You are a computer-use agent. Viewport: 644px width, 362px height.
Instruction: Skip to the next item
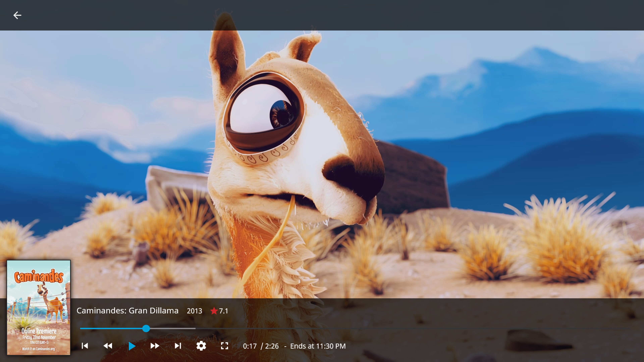178,346
